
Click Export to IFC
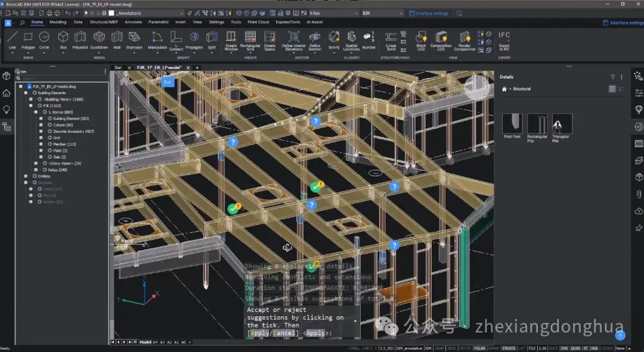click(x=504, y=41)
